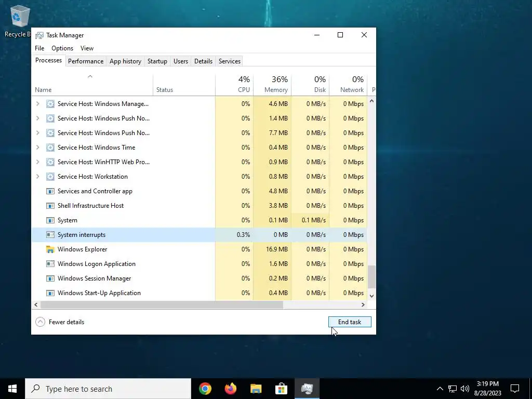Show hidden system tray icons

(x=440, y=389)
